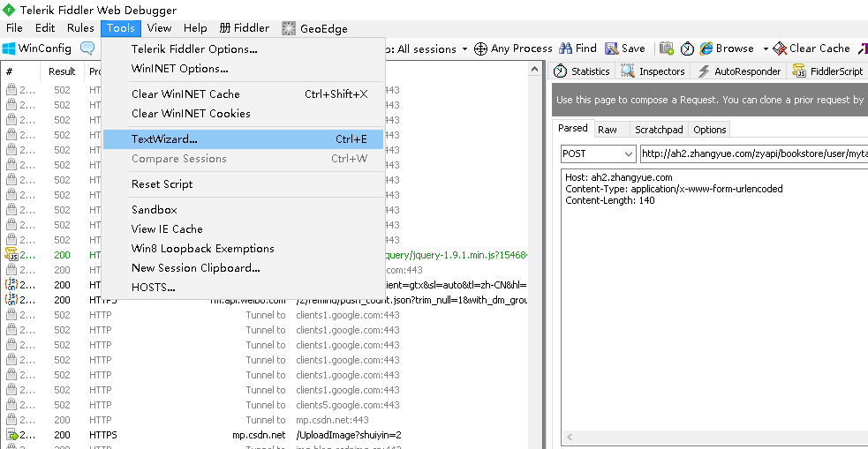Switch to the Inspectors tab
Image resolution: width=868 pixels, height=449 pixels.
pyautogui.click(x=653, y=71)
